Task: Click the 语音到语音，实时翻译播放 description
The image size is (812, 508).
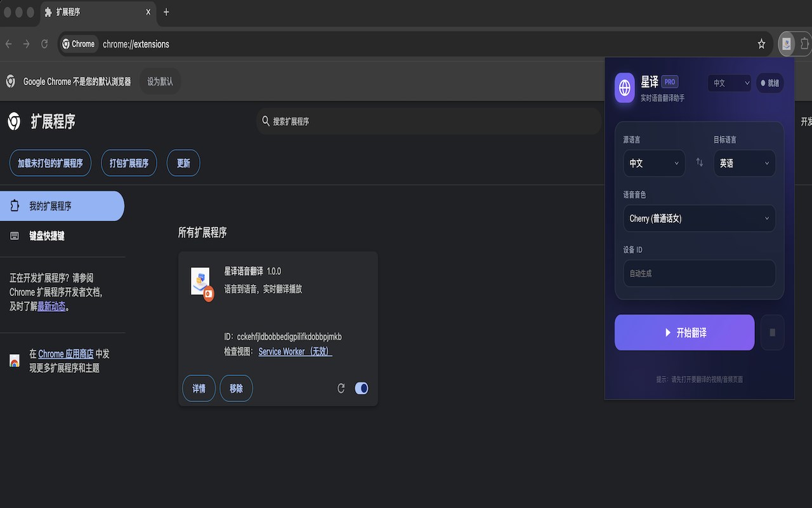Action: [x=263, y=289]
